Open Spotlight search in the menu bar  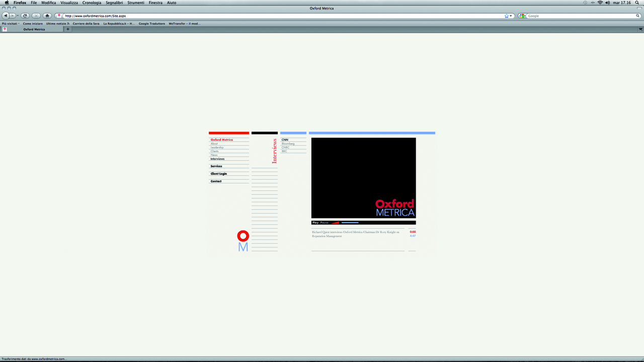point(637,3)
